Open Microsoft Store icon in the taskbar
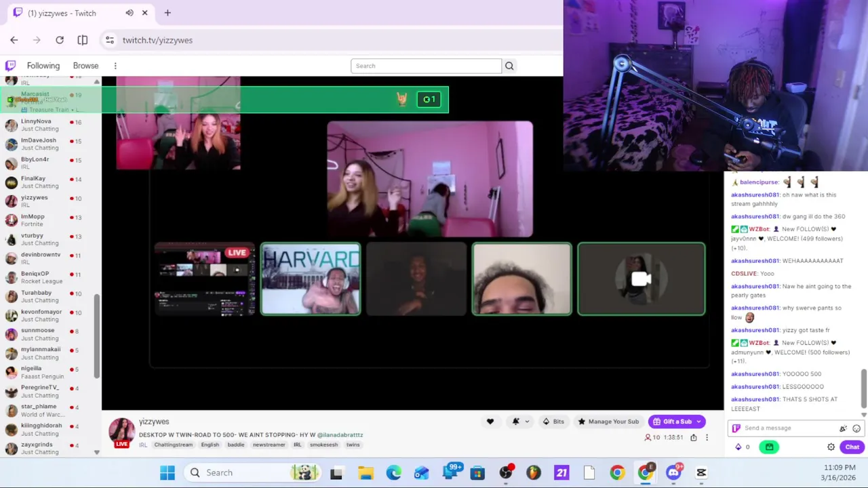 pyautogui.click(x=477, y=473)
